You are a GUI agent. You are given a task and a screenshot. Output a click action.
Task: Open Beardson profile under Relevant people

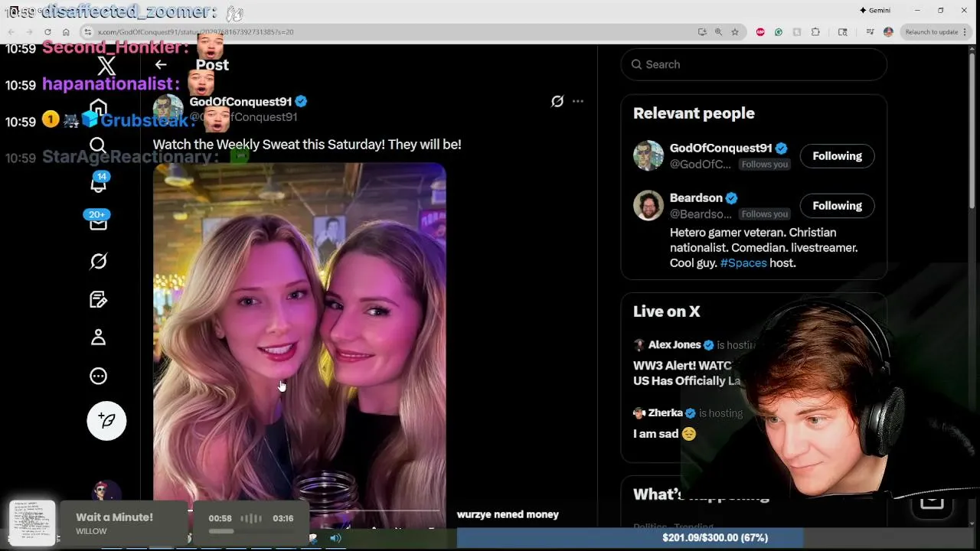[x=696, y=198]
